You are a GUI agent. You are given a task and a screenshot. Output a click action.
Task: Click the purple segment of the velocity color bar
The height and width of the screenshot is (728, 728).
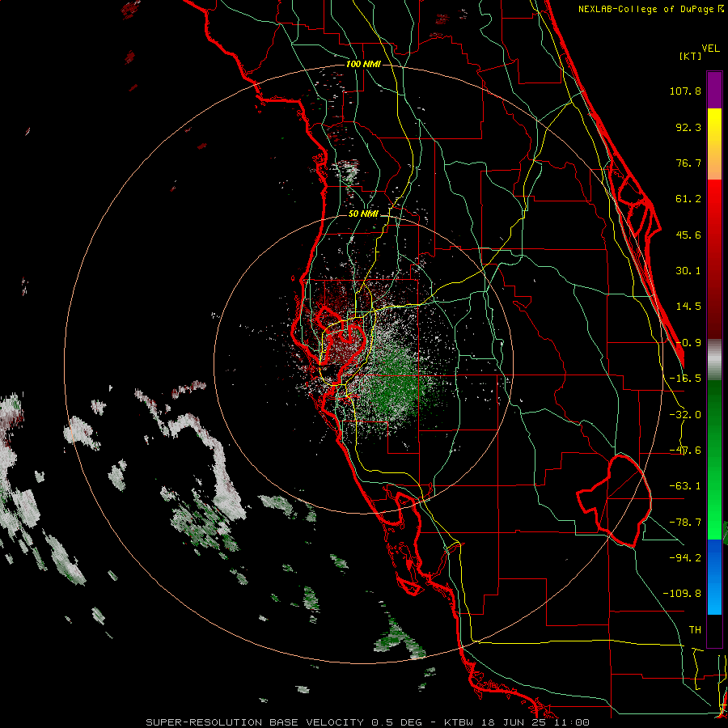click(714, 90)
